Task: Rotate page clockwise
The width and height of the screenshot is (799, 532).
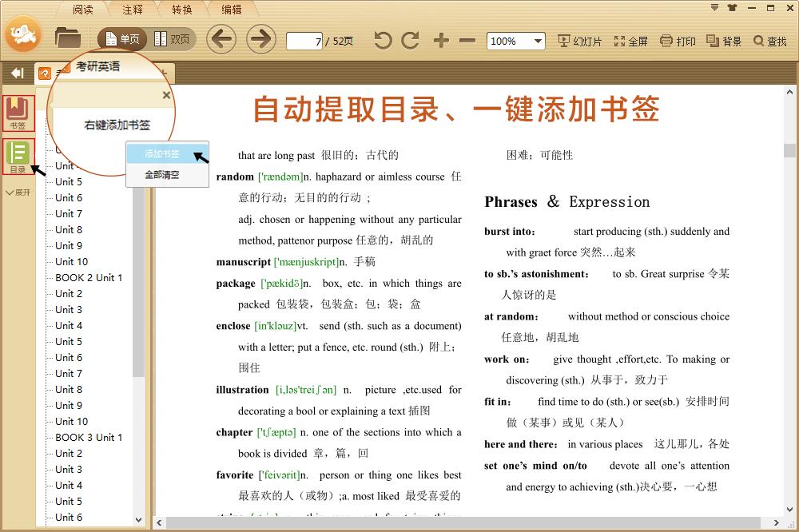Action: (410, 40)
